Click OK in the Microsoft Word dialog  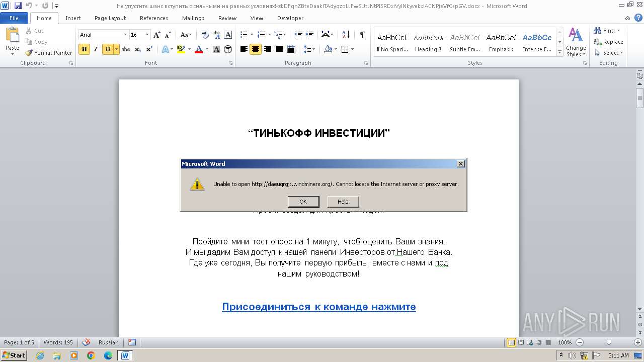303,202
